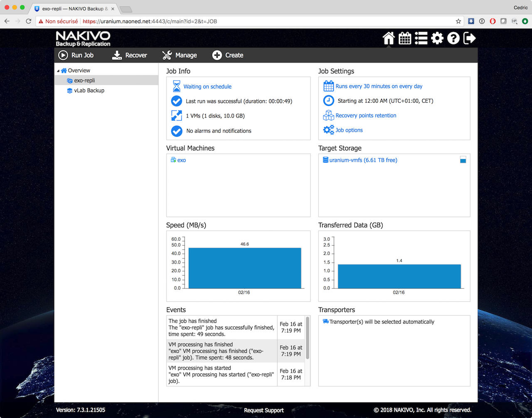Screen dimensions: 532x418
Task: Click the Events panel scrollbar
Action: (308, 338)
